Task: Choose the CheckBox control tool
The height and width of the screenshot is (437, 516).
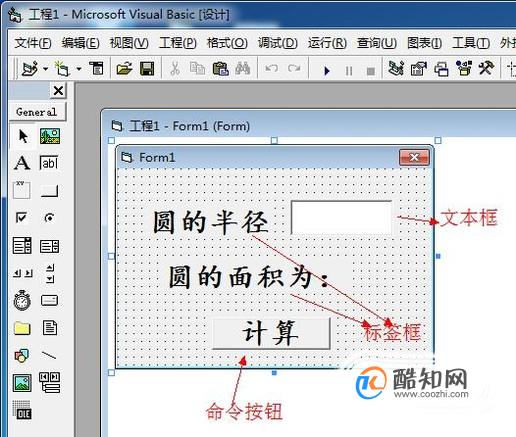Action: tap(21, 218)
